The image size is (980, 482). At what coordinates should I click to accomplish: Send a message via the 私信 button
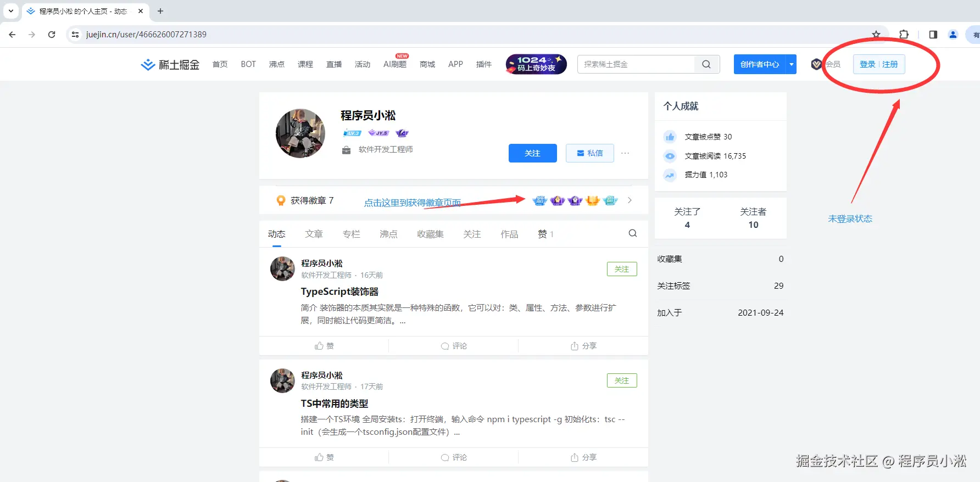(x=589, y=153)
